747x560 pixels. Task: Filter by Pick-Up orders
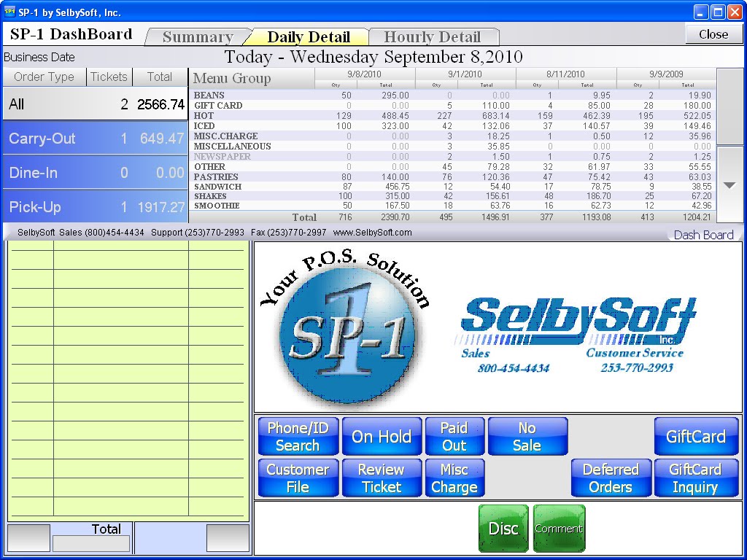pos(96,206)
